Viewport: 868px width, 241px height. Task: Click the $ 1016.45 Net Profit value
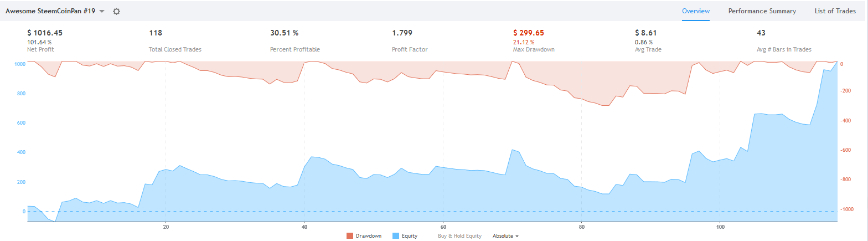tap(45, 33)
